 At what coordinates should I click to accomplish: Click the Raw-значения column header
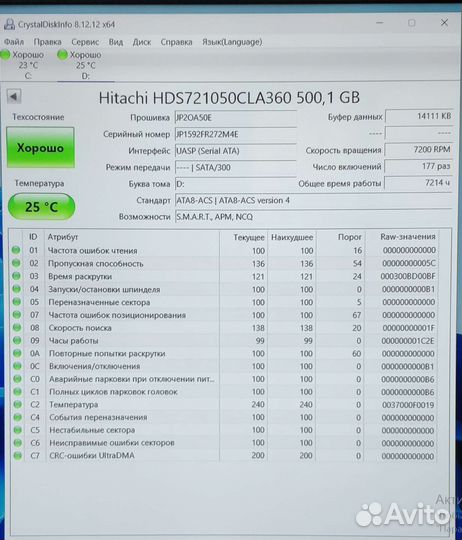pos(408,237)
